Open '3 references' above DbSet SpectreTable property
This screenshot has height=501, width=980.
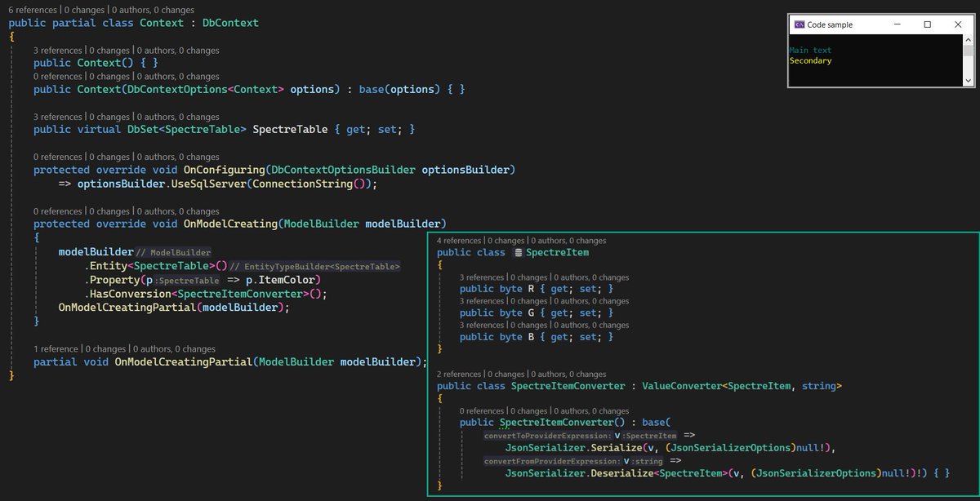click(x=58, y=117)
